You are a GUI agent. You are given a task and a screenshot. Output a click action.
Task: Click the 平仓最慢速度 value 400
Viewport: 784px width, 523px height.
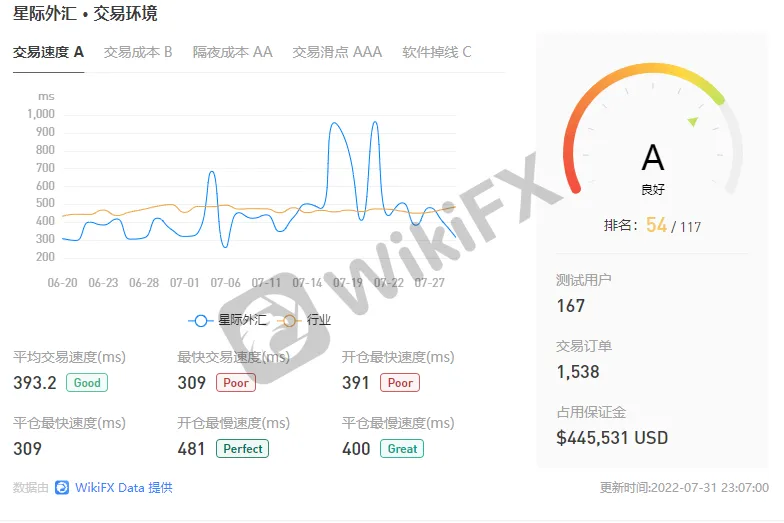(356, 448)
